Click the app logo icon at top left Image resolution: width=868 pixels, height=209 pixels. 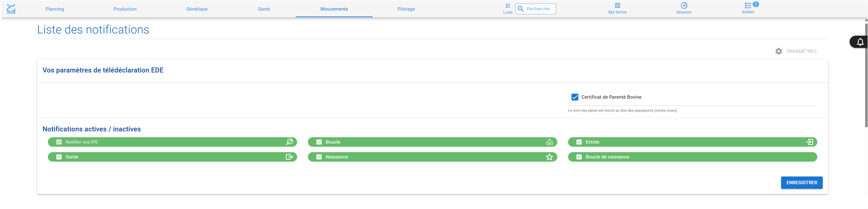(x=11, y=9)
